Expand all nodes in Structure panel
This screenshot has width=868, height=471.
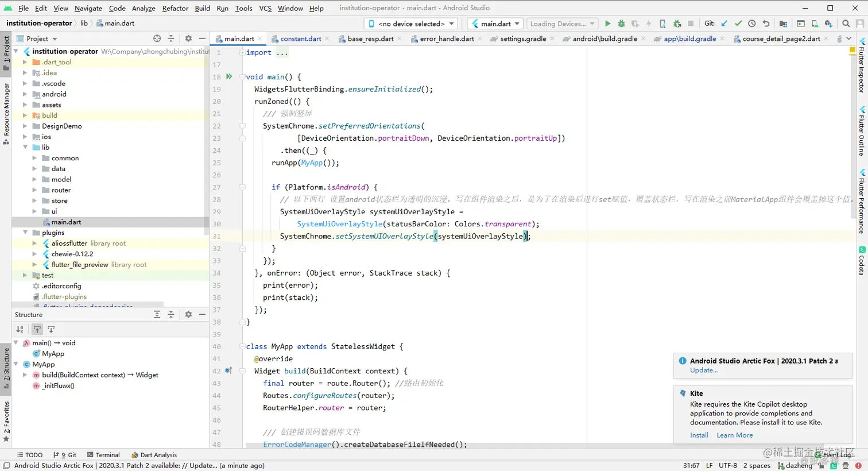157,315
